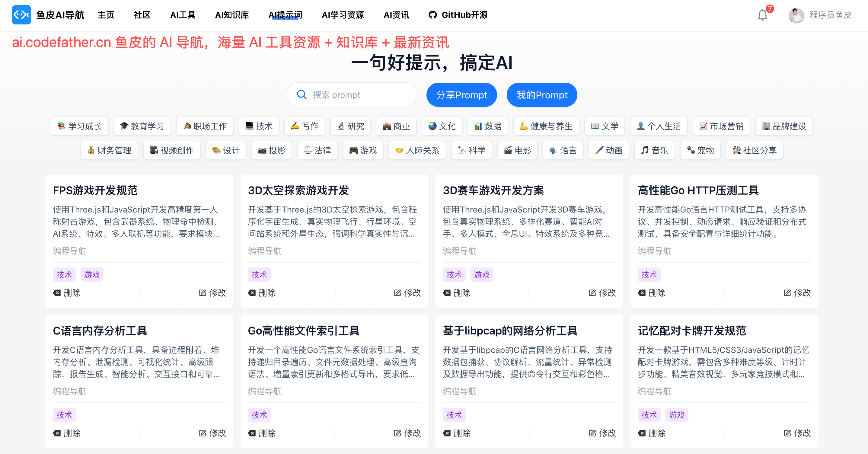Click edit icon on 3D太空探索游戏开发 card

coord(397,293)
